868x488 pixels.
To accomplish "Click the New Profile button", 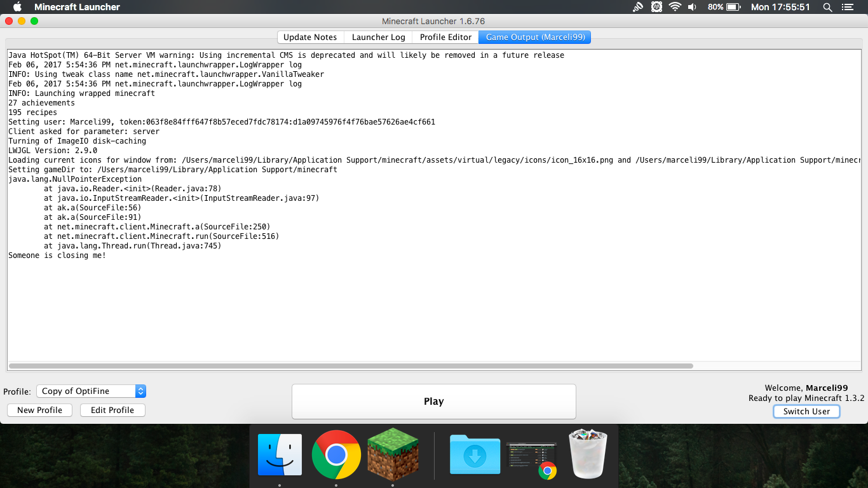I will [x=39, y=410].
